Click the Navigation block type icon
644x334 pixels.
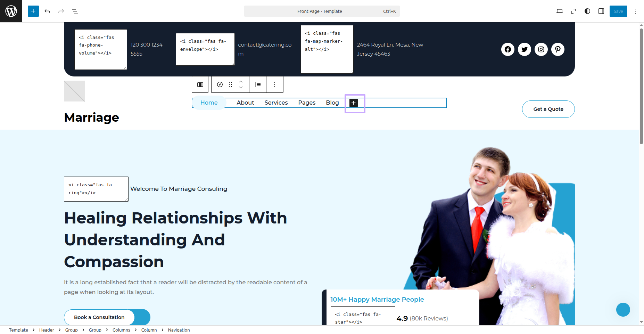point(220,84)
